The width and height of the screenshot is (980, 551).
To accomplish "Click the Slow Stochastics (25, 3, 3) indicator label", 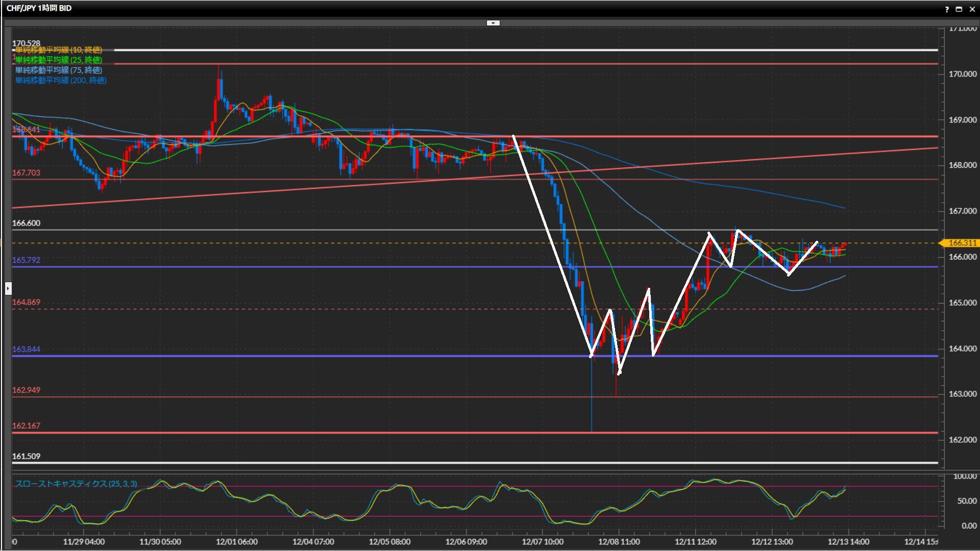I will click(x=76, y=484).
